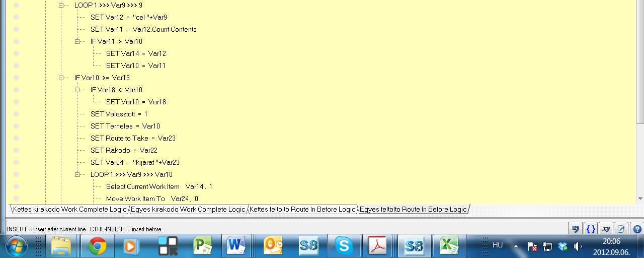Toggle the margin dot on the IF Var10 >= Var19 row
This screenshot has height=258, width=644.
pyautogui.click(x=16, y=78)
